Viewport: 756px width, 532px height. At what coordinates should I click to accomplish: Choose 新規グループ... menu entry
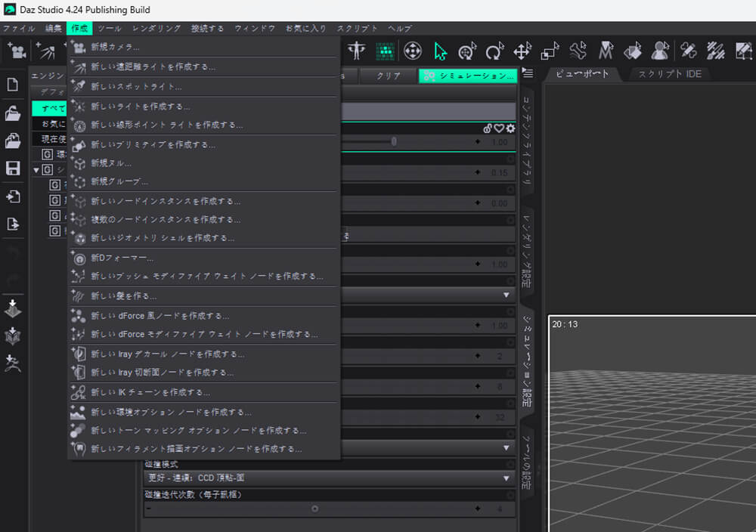pos(204,181)
